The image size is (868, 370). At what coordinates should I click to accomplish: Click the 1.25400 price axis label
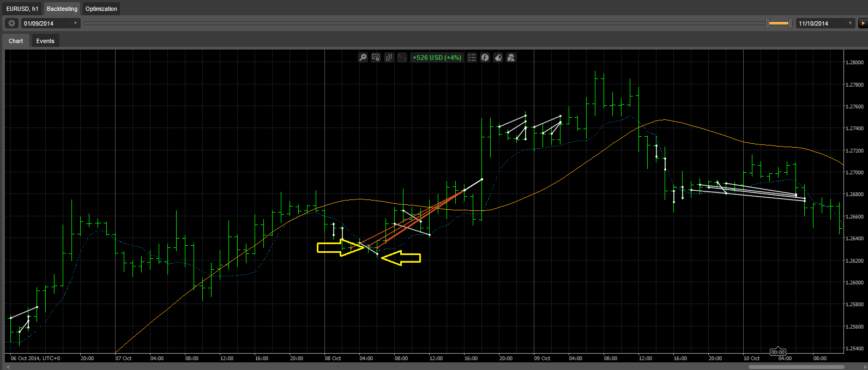pyautogui.click(x=854, y=349)
